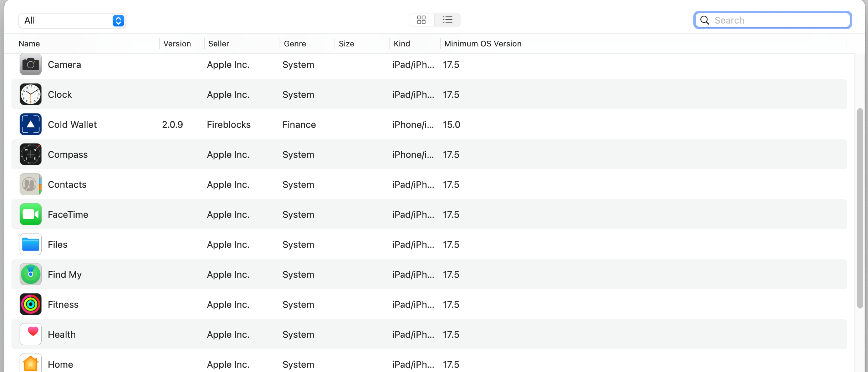Sort by the Name column header
Viewport: 868px width, 372px height.
[29, 44]
